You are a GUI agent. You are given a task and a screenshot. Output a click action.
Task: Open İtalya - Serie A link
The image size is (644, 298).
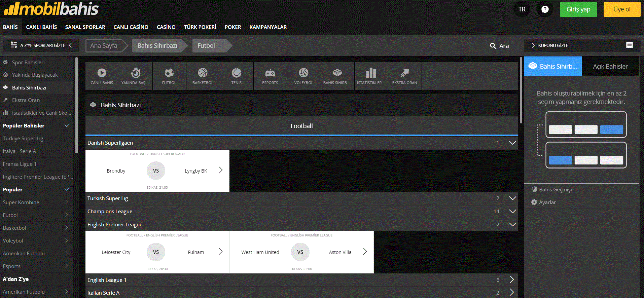coord(20,151)
